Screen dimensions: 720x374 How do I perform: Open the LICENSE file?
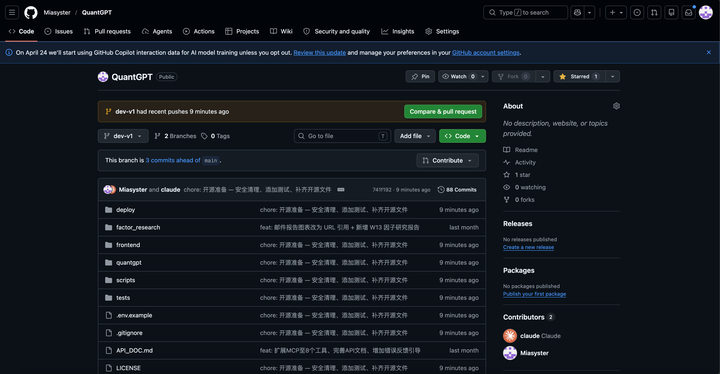(x=128, y=368)
